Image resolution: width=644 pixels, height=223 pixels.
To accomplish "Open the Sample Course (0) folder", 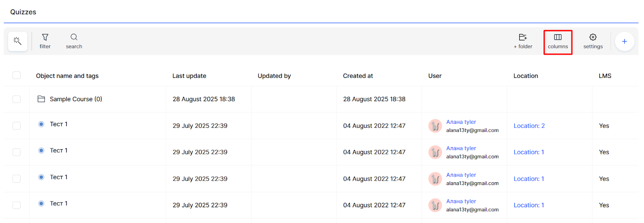I will [x=76, y=99].
